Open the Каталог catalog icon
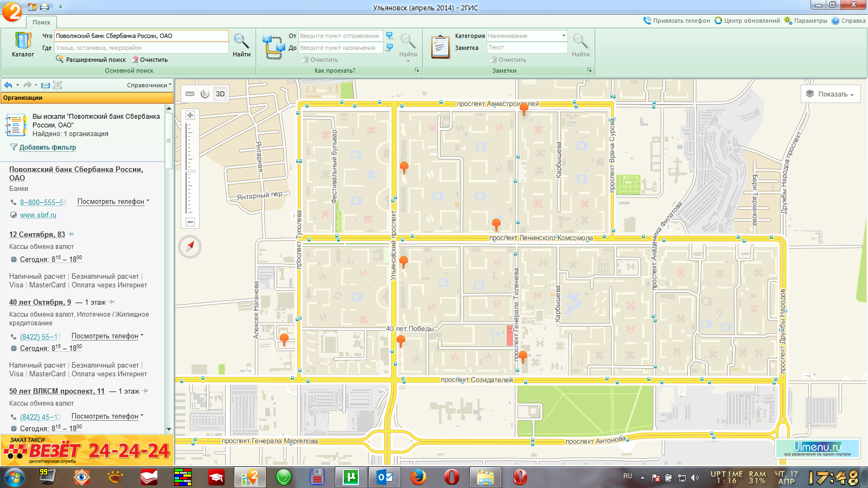This screenshot has height=488, width=868. (x=23, y=44)
